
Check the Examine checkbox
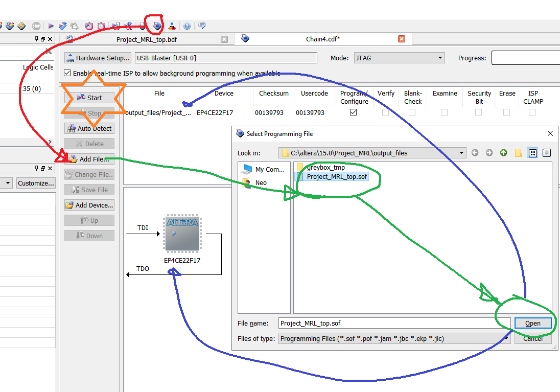pos(445,112)
